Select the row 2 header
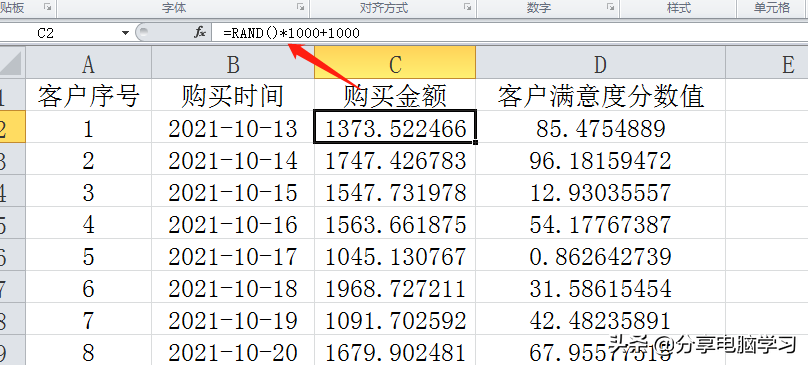808x365 pixels. point(12,128)
